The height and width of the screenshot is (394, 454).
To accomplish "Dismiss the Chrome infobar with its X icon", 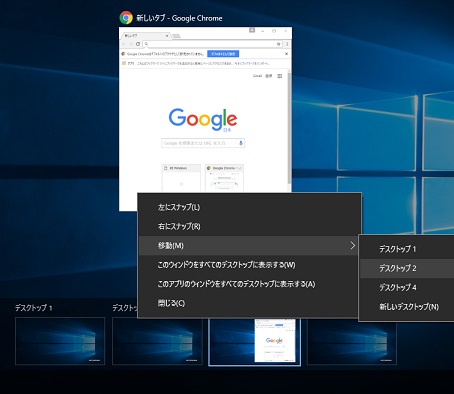I will click(286, 54).
